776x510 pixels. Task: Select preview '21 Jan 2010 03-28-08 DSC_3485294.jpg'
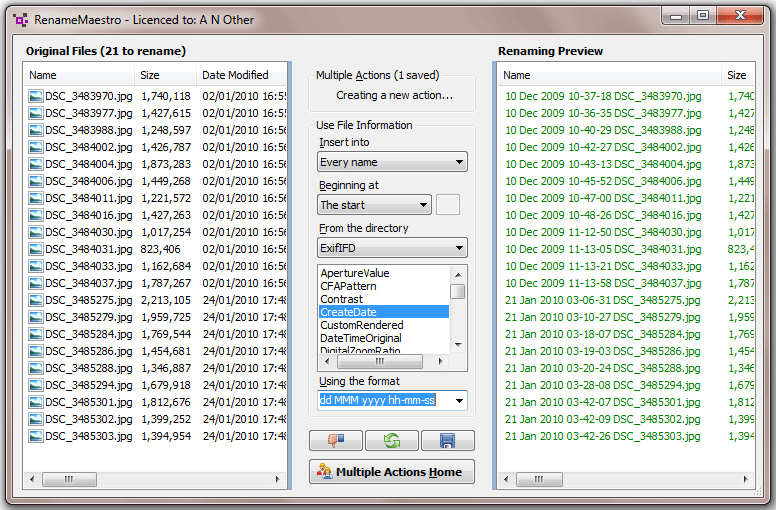(603, 385)
